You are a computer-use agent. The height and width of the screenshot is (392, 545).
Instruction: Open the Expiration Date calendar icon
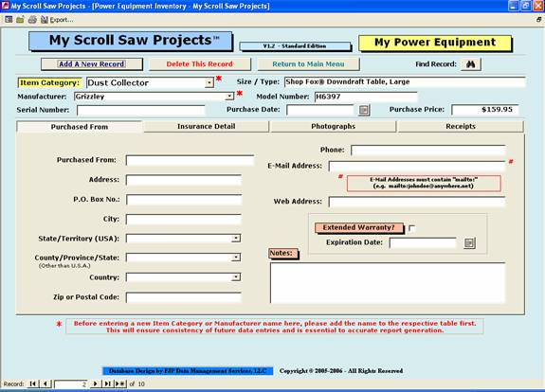point(469,242)
